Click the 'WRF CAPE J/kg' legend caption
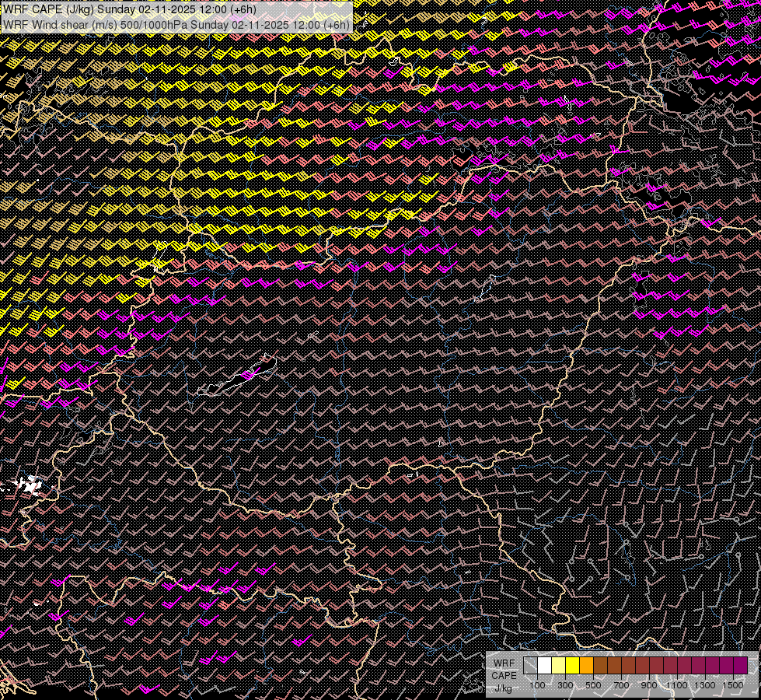 (x=504, y=676)
